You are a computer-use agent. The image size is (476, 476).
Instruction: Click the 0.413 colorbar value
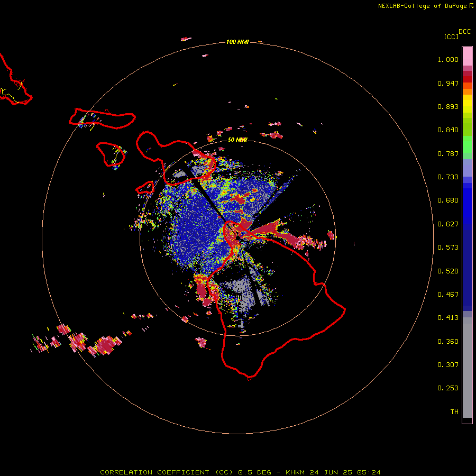(448, 318)
